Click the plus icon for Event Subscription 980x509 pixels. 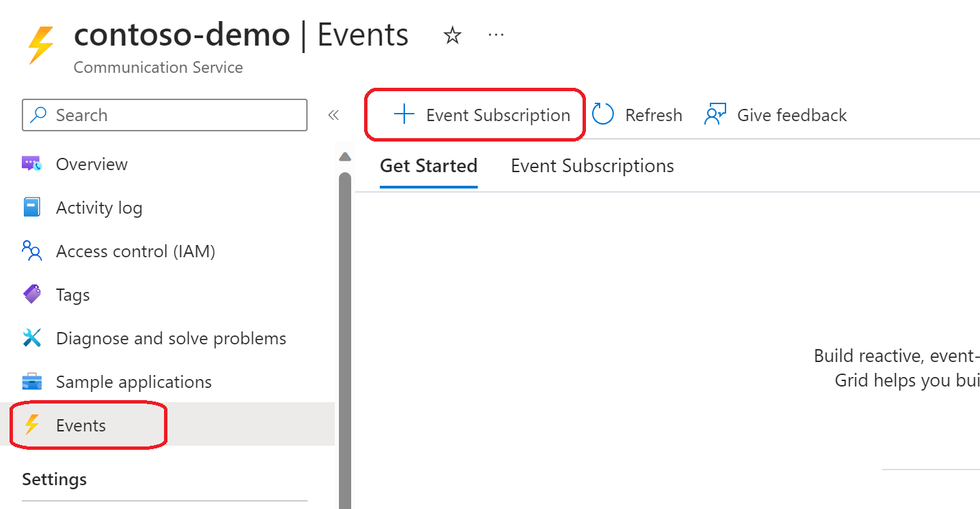tap(404, 114)
